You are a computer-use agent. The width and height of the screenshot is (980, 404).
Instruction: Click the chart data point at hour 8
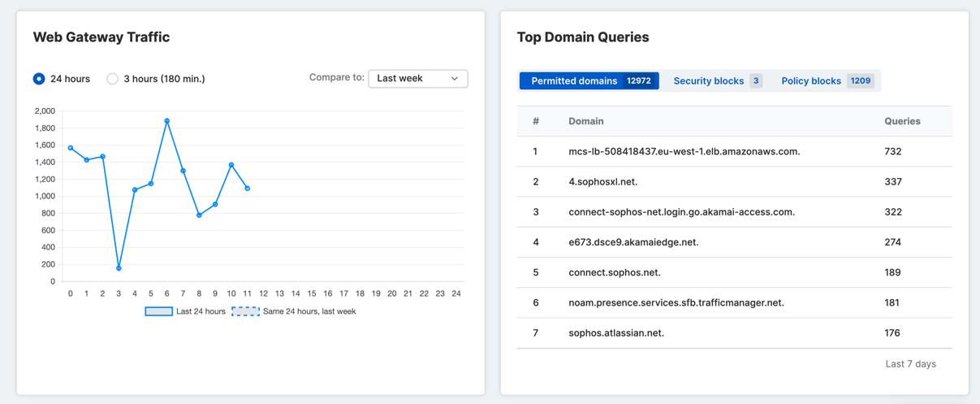(199, 215)
